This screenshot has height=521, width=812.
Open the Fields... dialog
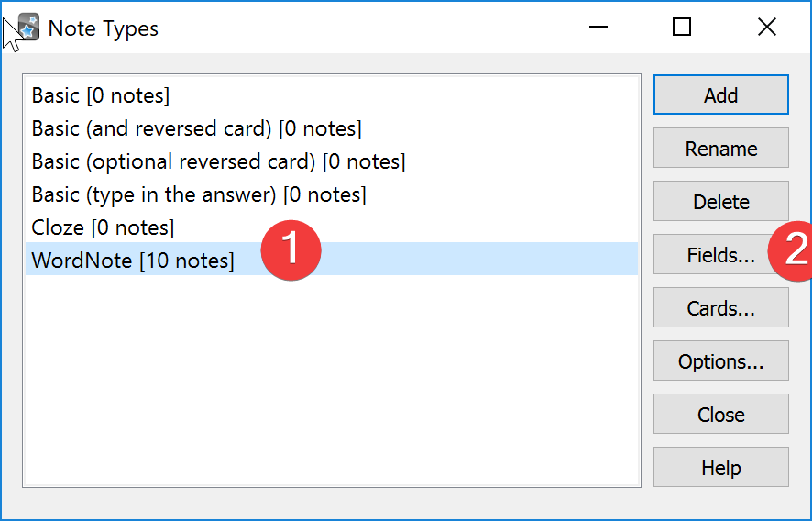(721, 255)
